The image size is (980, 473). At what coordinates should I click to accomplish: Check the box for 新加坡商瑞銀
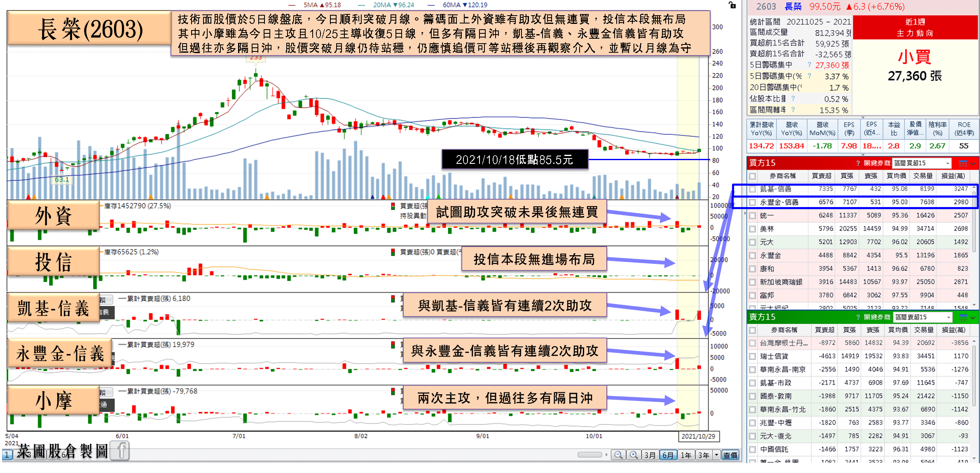tap(753, 282)
